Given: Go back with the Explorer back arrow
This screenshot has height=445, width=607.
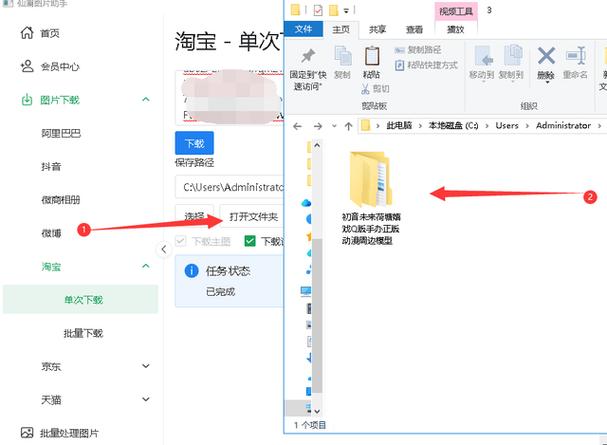Looking at the screenshot, I should click(x=297, y=126).
